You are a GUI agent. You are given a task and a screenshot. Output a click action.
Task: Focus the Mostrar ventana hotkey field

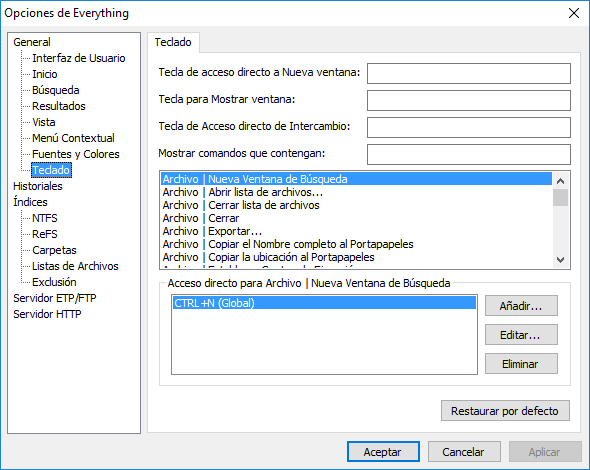[469, 100]
